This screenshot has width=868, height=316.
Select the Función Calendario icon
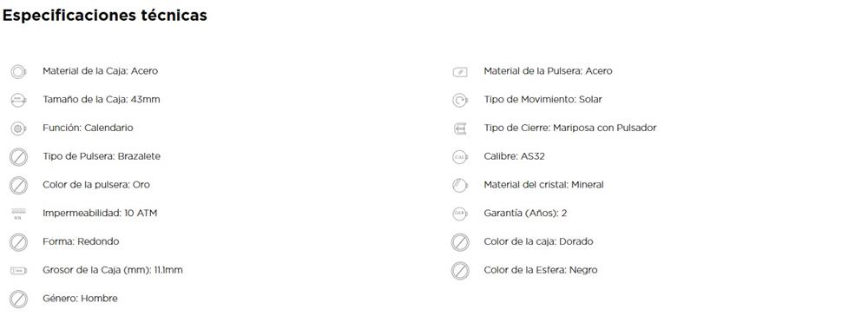click(x=18, y=128)
